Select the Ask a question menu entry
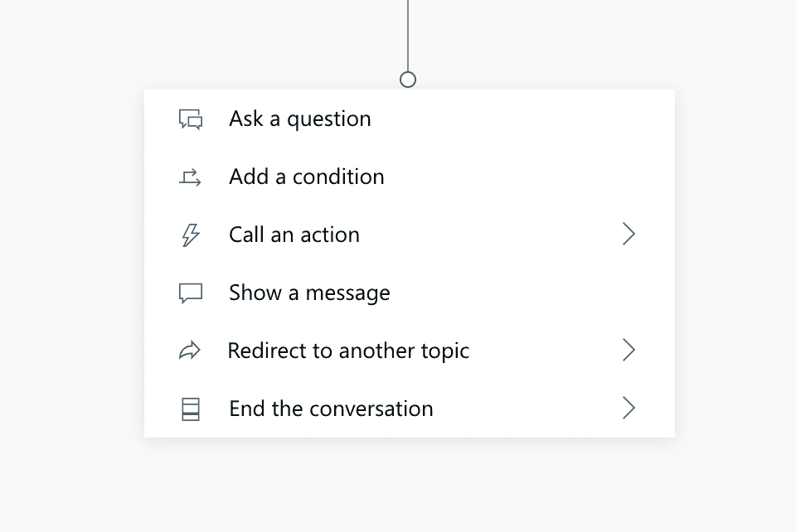The image size is (796, 532). (x=409, y=118)
